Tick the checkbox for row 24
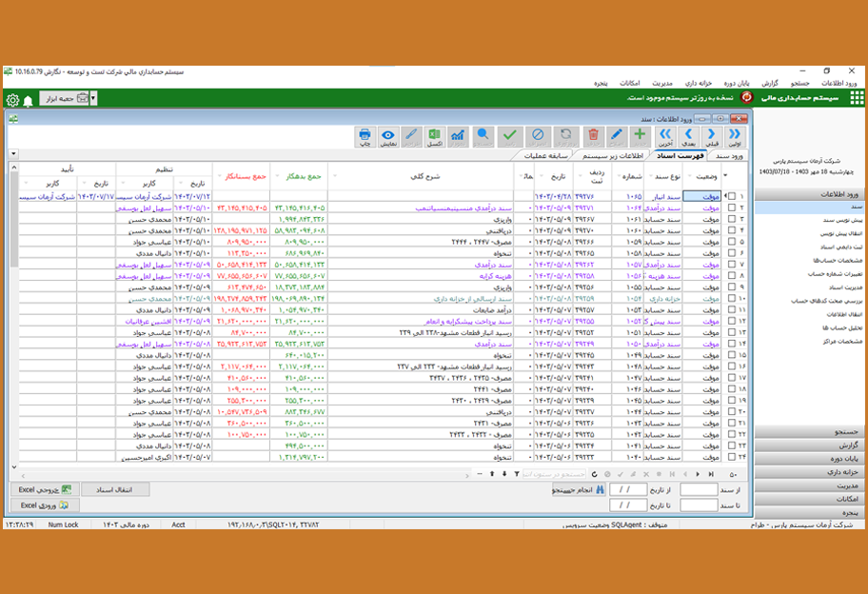The image size is (868, 594). click(x=732, y=457)
